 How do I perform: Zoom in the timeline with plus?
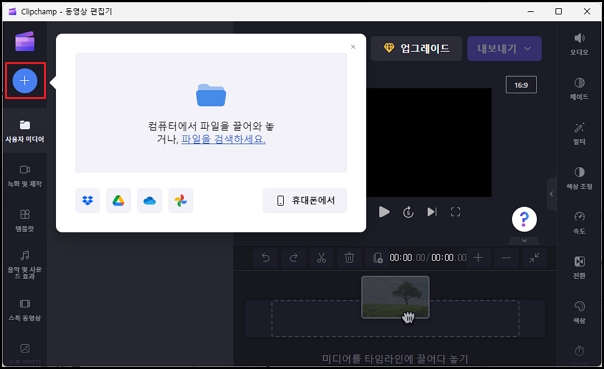click(x=478, y=258)
